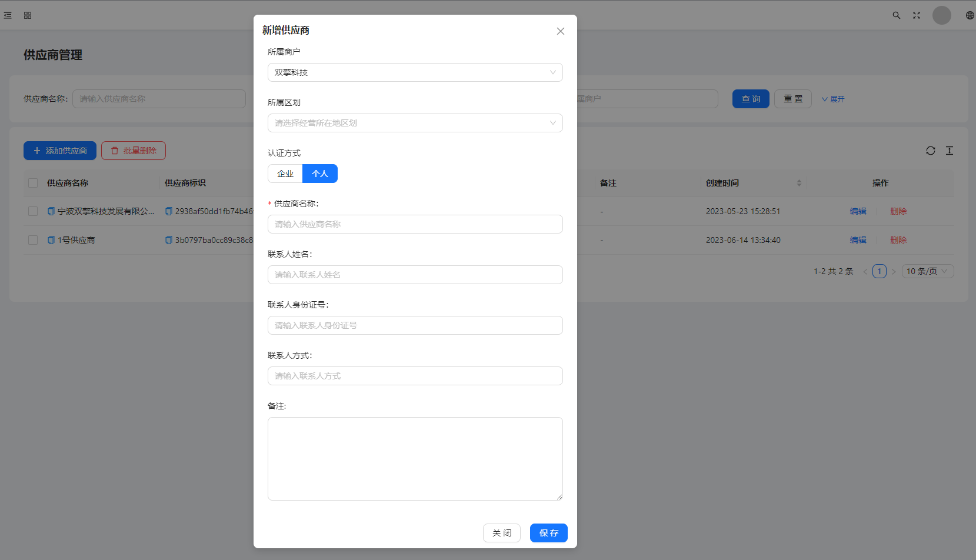The image size is (976, 560).
Task: Select 个人 authentication option
Action: pos(320,174)
